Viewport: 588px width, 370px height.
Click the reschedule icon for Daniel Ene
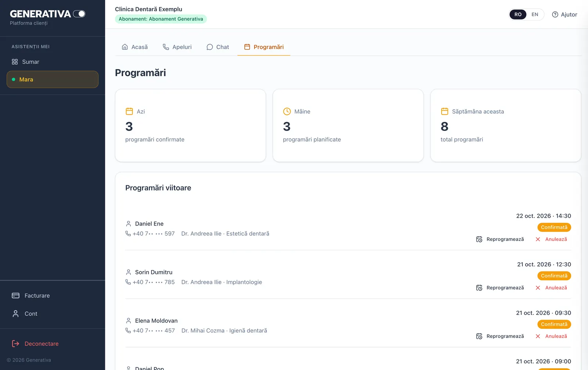[479, 239]
